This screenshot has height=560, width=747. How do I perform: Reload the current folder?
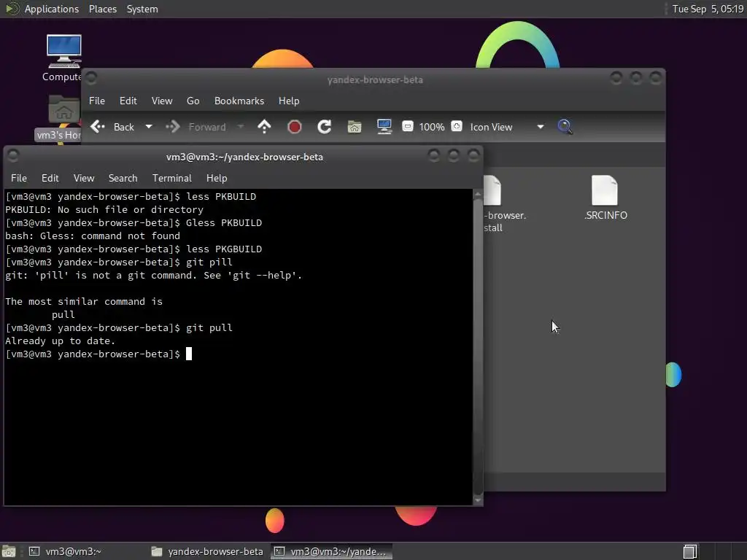point(325,127)
